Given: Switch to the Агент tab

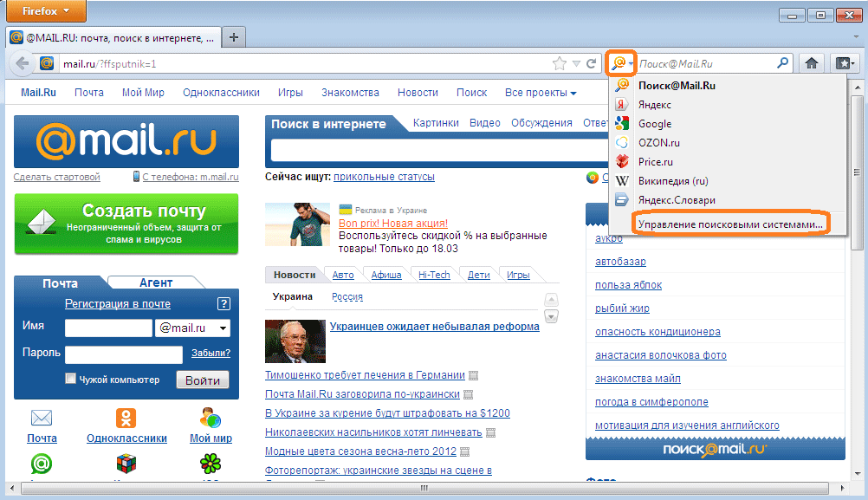Looking at the screenshot, I should point(156,282).
